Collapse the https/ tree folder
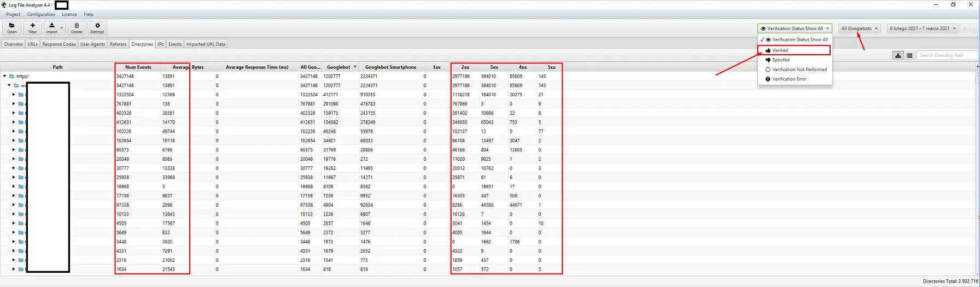Image resolution: width=980 pixels, height=287 pixels. pyautogui.click(x=5, y=77)
